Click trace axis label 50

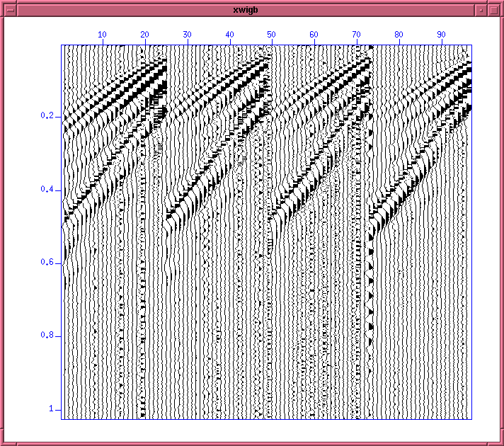click(x=272, y=34)
